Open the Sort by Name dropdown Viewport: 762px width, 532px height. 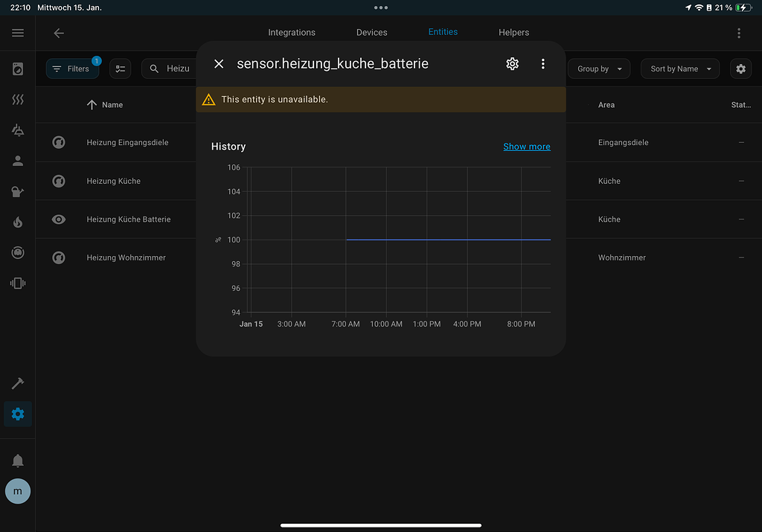coord(679,68)
